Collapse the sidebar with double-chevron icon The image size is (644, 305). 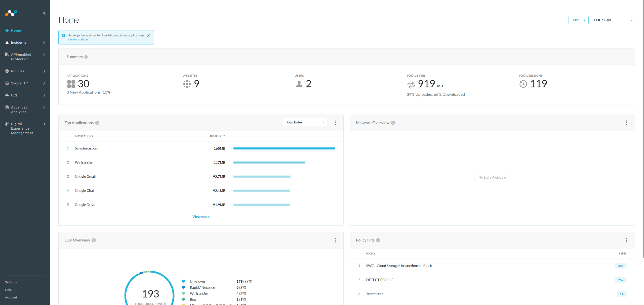coord(44,13)
